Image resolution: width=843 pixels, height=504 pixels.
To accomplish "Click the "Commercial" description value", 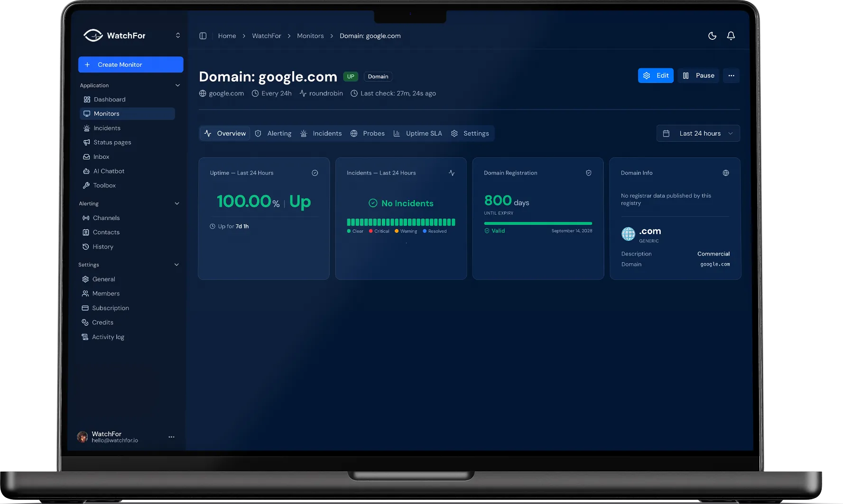I will click(x=713, y=254).
